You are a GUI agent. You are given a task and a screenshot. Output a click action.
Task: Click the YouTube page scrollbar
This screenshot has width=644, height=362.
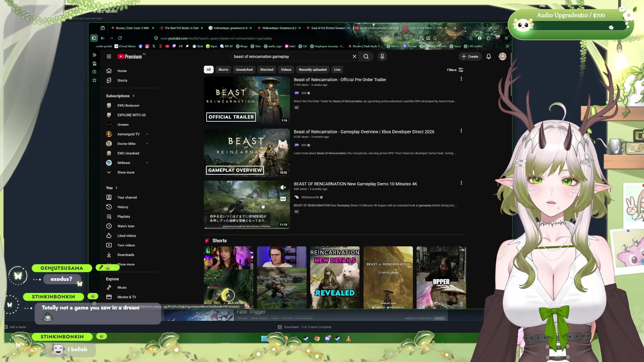coord(511,75)
